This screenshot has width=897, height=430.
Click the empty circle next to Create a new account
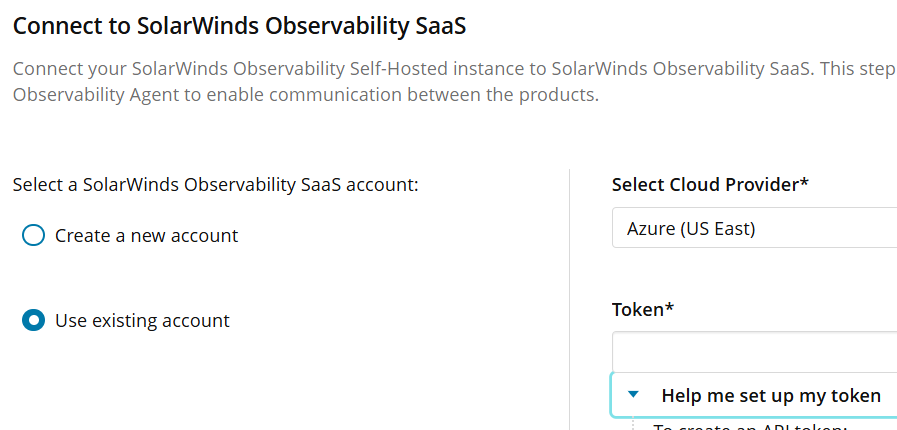[34, 236]
